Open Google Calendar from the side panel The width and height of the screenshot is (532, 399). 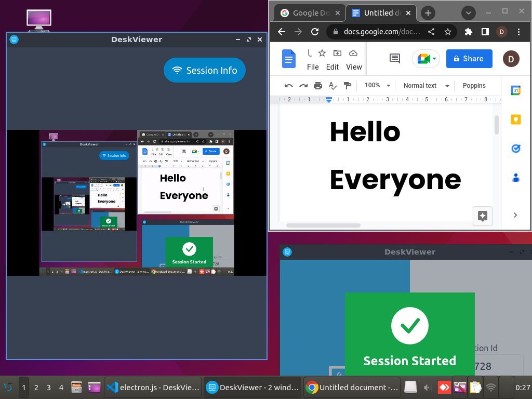coord(515,91)
